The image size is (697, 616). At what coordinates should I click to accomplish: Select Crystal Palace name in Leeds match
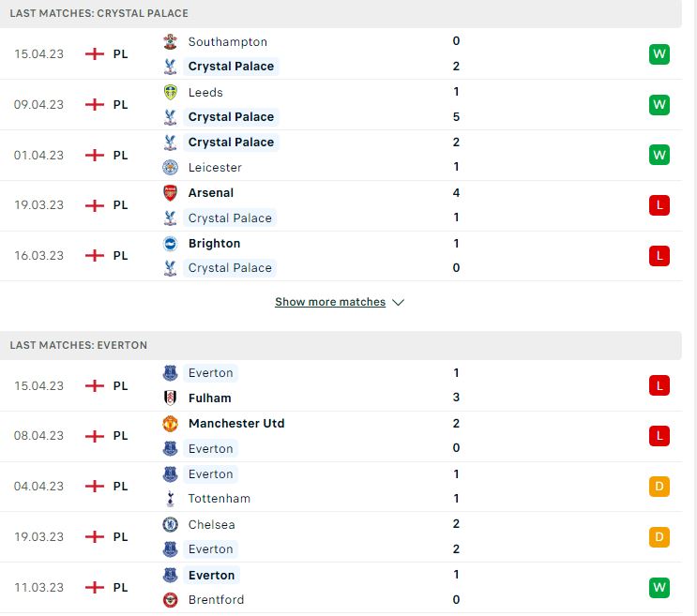231,117
